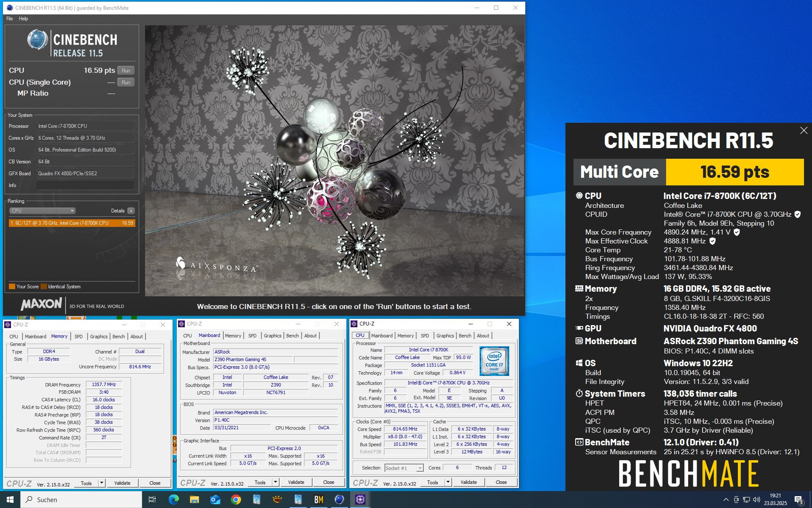The image size is (812, 508).
Task: Open the Action Center notifications
Action: coord(799,500)
